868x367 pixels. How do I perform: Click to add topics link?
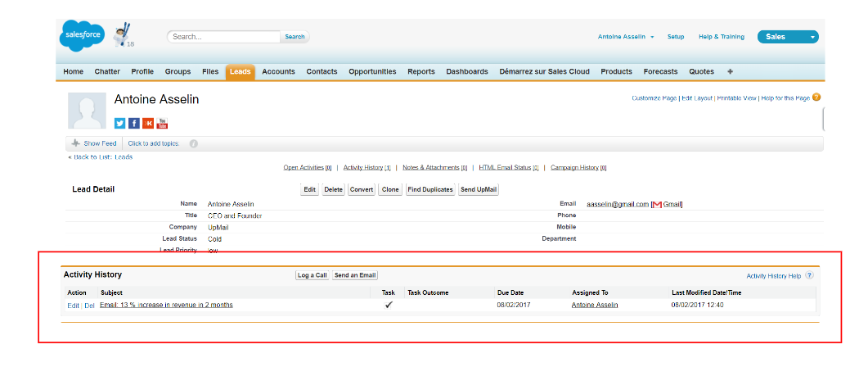coord(154,143)
